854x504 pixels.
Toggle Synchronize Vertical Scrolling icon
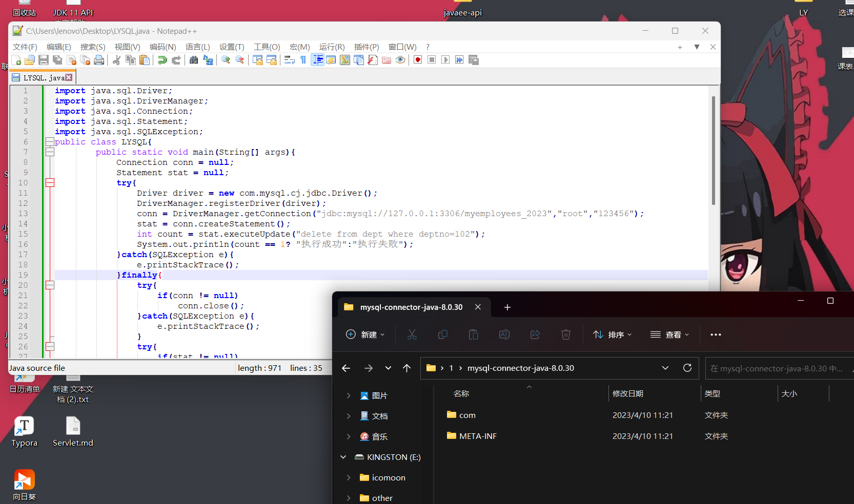coord(257,60)
